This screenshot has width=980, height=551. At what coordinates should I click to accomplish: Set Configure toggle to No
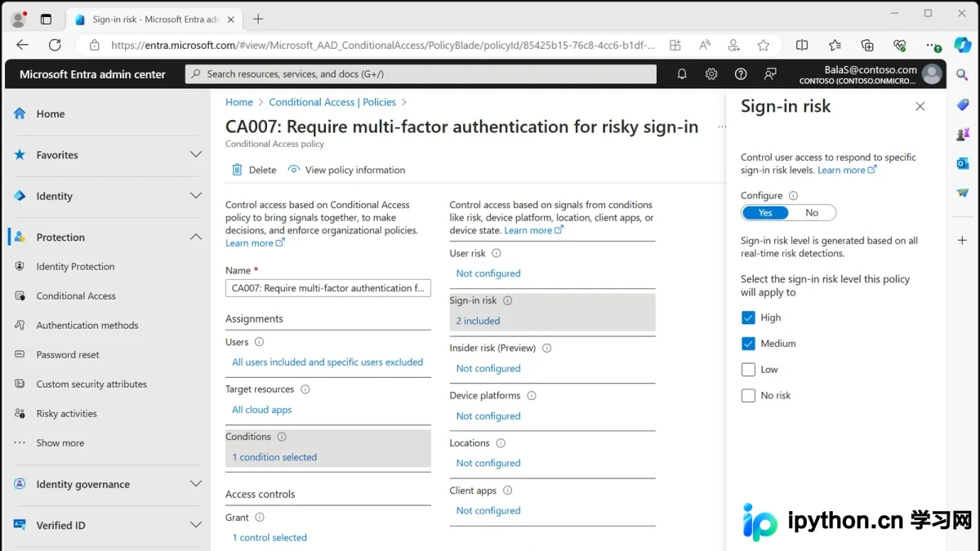pos(812,213)
